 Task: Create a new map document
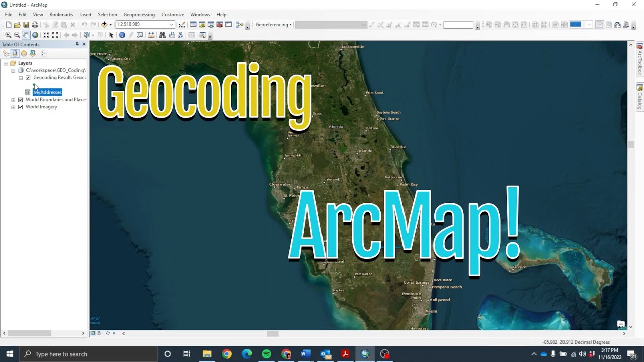8,24
